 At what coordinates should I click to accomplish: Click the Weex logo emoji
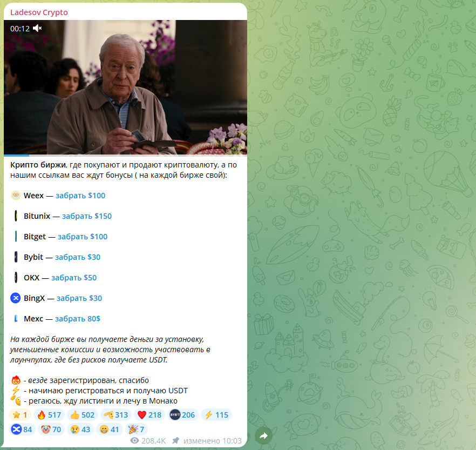click(x=16, y=196)
